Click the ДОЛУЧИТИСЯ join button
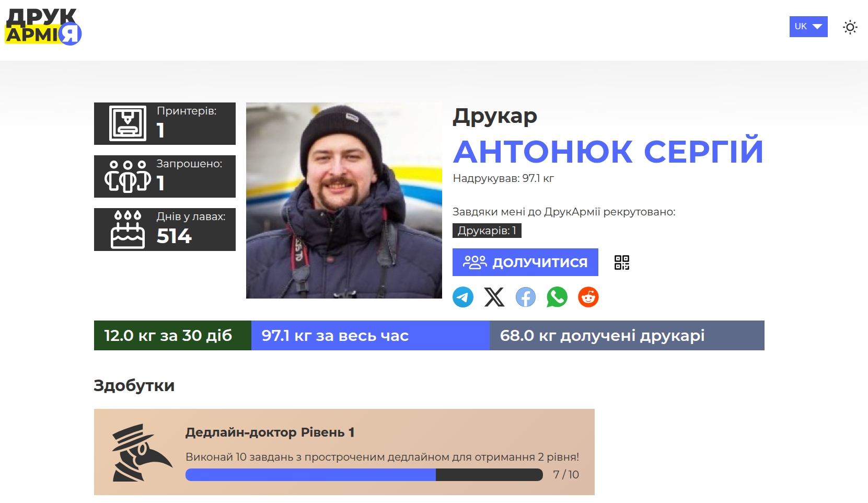Viewport: 868px width, 503px height. point(525,262)
